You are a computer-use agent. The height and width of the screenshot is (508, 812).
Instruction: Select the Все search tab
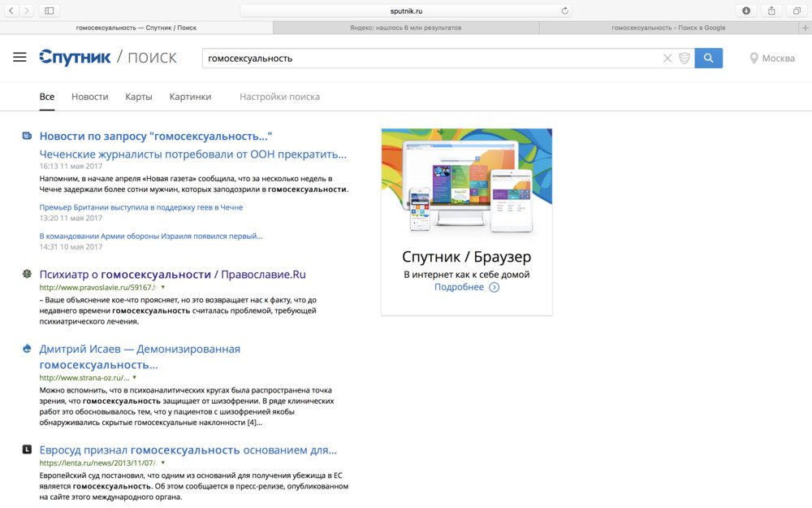[x=46, y=97]
